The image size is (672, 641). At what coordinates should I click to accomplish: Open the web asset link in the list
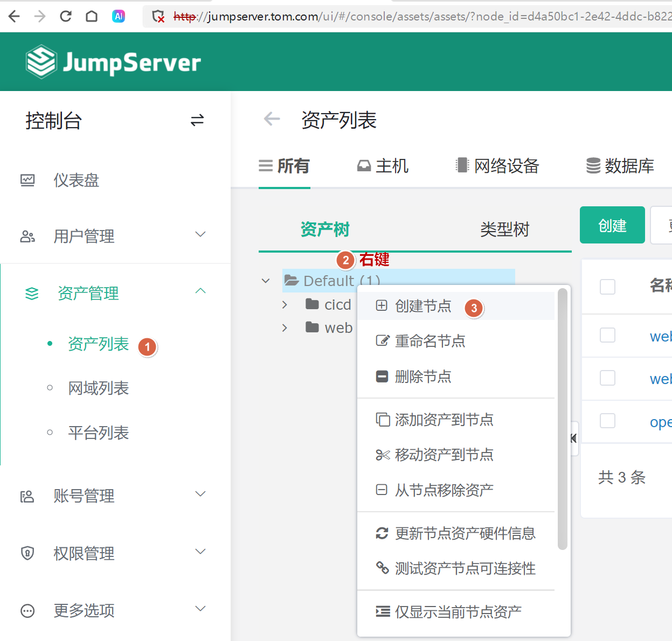point(660,335)
